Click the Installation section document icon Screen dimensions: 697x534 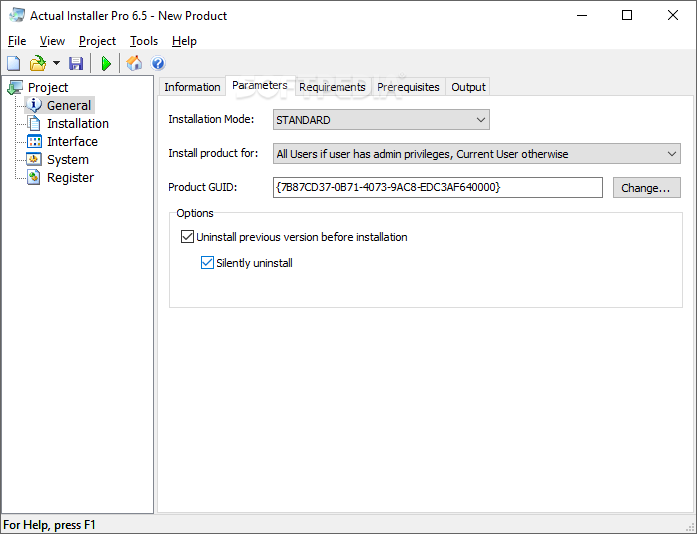(x=34, y=123)
